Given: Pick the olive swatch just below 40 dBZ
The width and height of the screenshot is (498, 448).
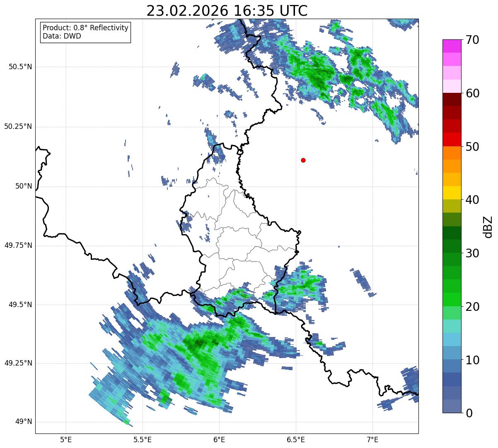Looking at the screenshot, I should tap(452, 206).
